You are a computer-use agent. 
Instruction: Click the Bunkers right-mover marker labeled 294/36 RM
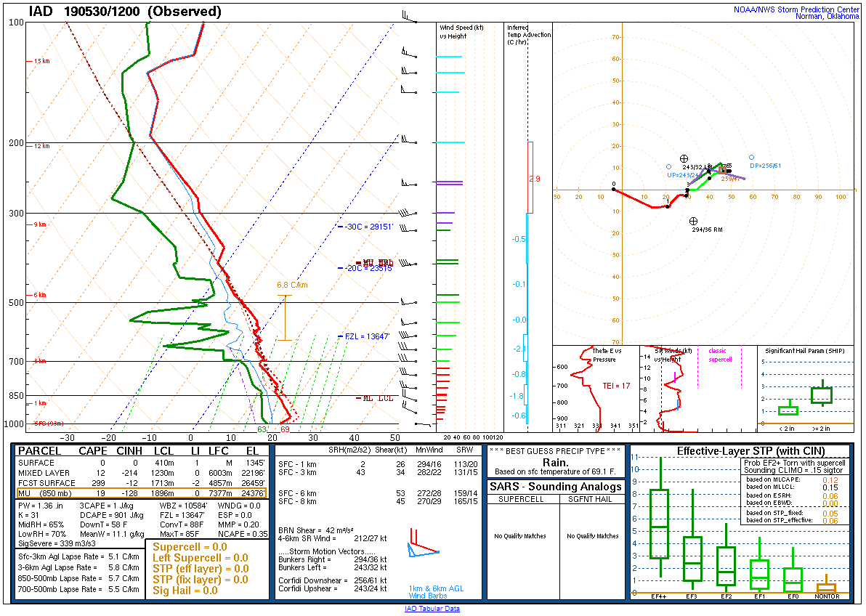coord(694,221)
